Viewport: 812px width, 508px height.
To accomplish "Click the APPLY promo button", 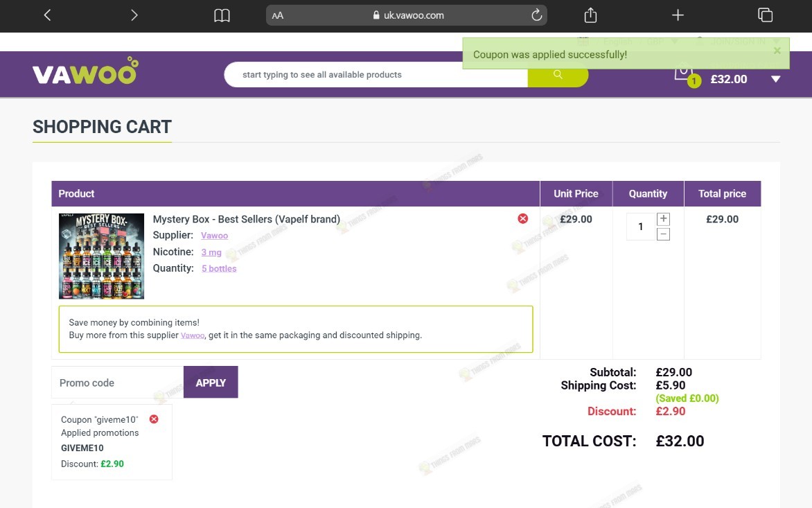I will point(211,382).
